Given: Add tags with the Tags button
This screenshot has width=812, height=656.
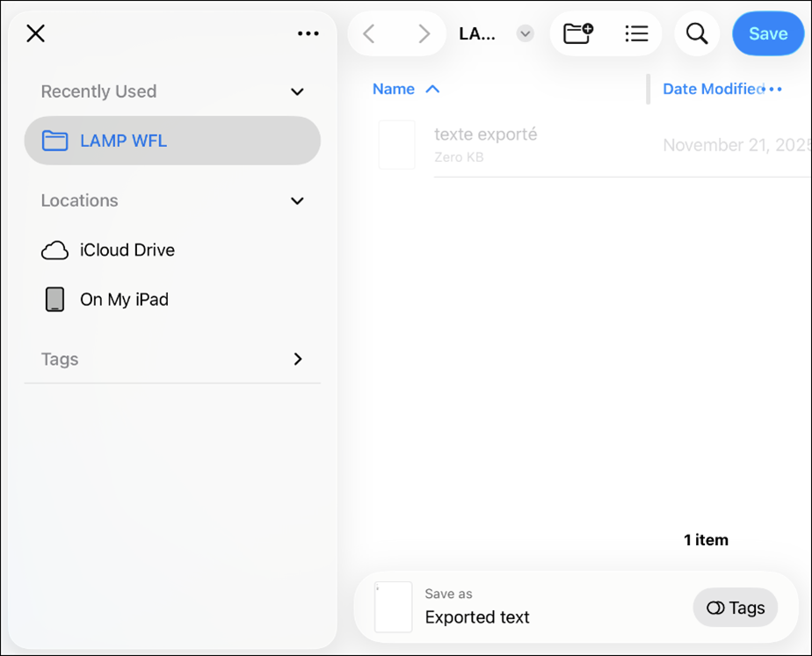Looking at the screenshot, I should tap(736, 608).
